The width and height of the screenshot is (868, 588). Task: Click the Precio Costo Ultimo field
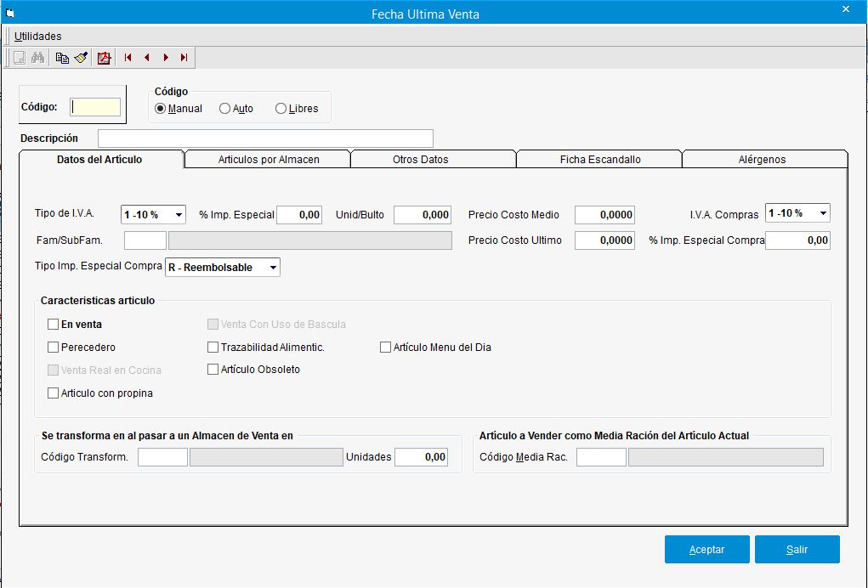604,240
